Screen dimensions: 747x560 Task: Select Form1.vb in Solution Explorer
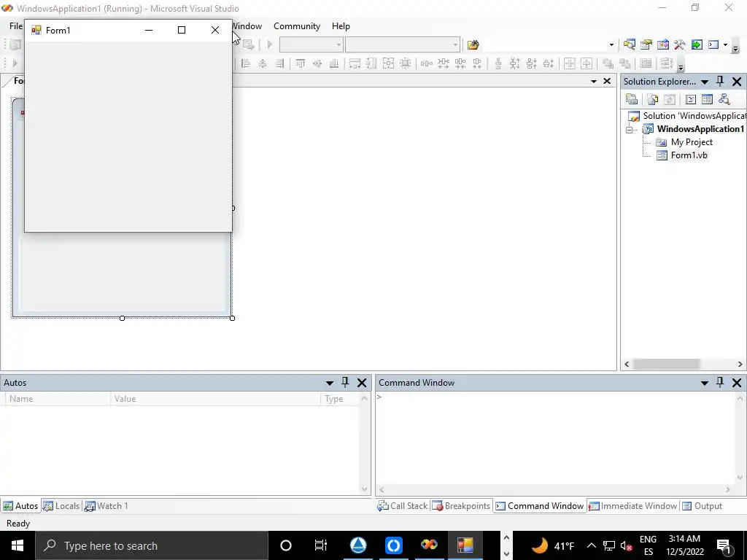pyautogui.click(x=682, y=155)
